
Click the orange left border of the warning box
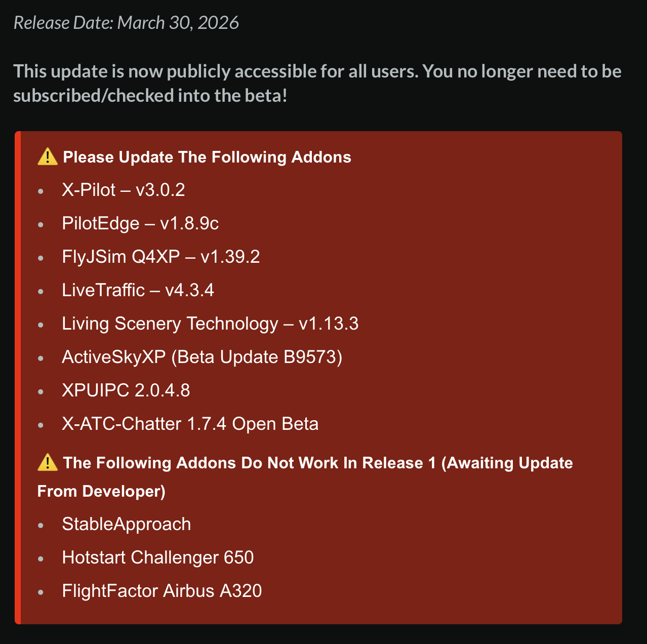tap(18, 377)
